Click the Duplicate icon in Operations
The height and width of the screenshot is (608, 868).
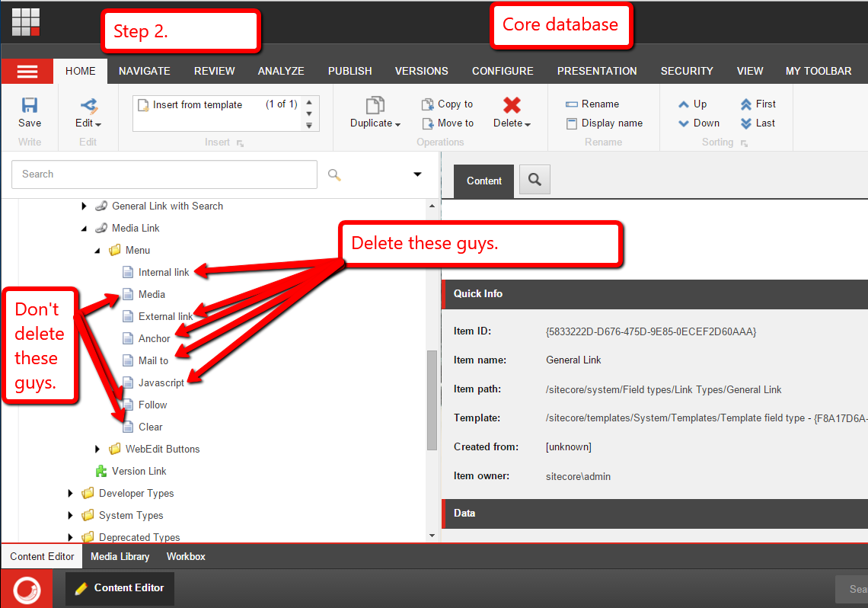tap(375, 105)
